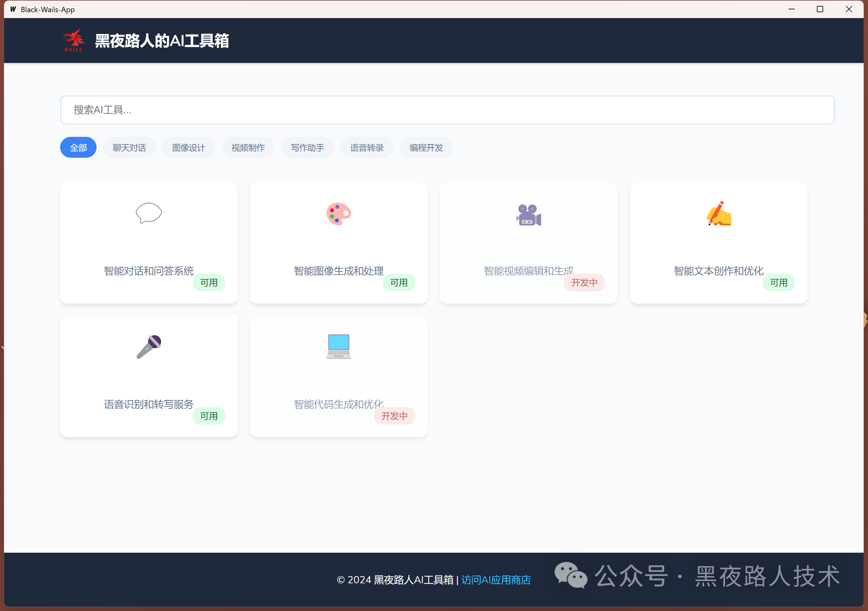Click the microphone voice icon

click(149, 347)
